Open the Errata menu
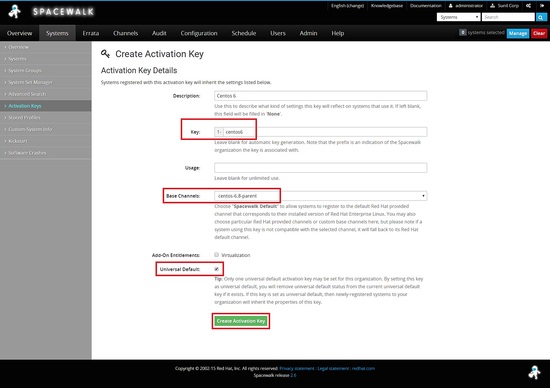This screenshot has width=550, height=388. [x=91, y=33]
